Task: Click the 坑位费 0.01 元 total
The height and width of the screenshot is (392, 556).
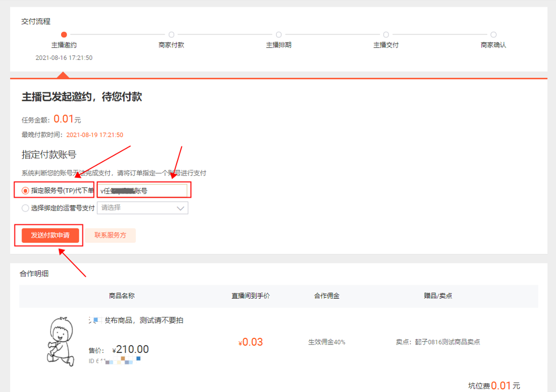Action: pos(494,386)
